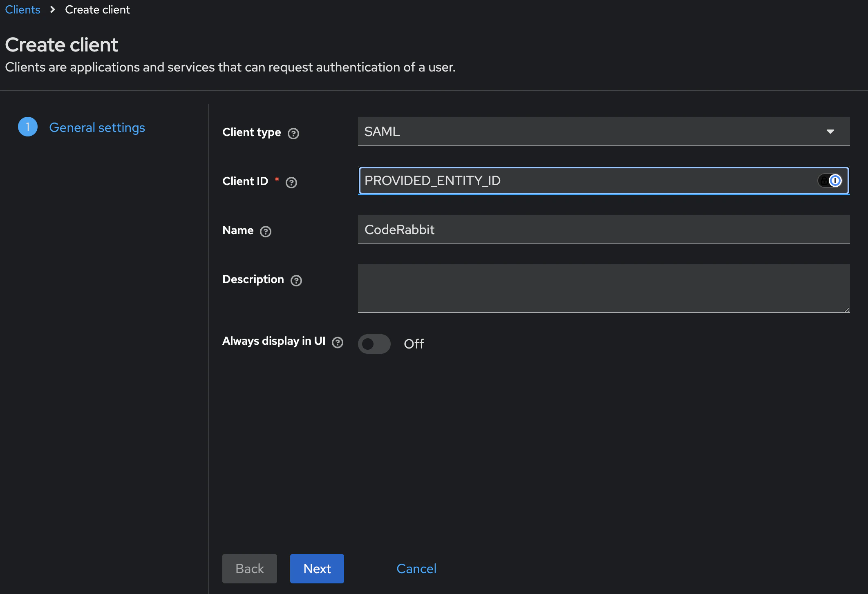The height and width of the screenshot is (594, 868).
Task: Click the step 1 number badge
Action: [x=27, y=127]
